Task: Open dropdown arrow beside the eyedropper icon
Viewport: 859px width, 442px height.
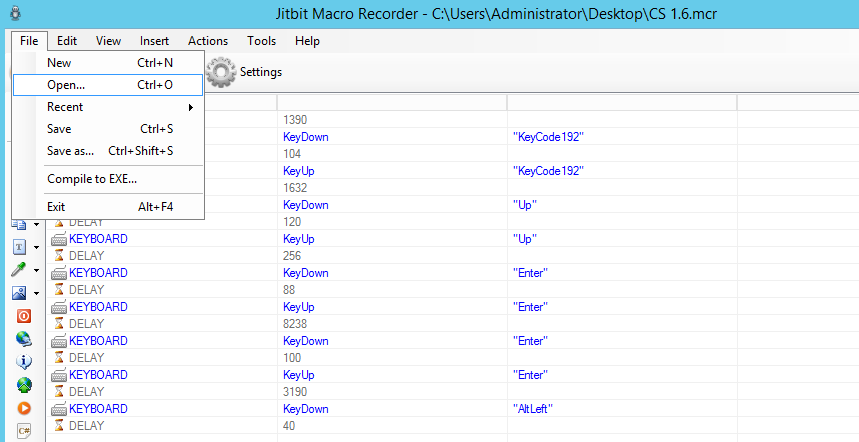Action: tap(36, 270)
